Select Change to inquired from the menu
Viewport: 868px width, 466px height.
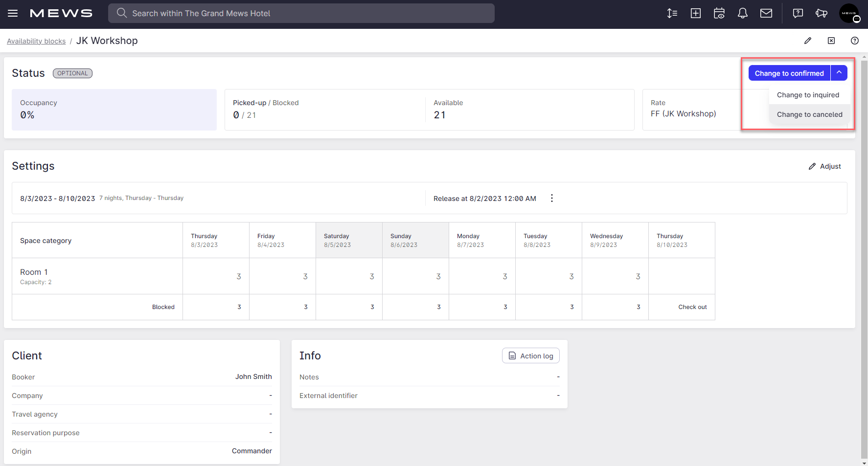(808, 94)
